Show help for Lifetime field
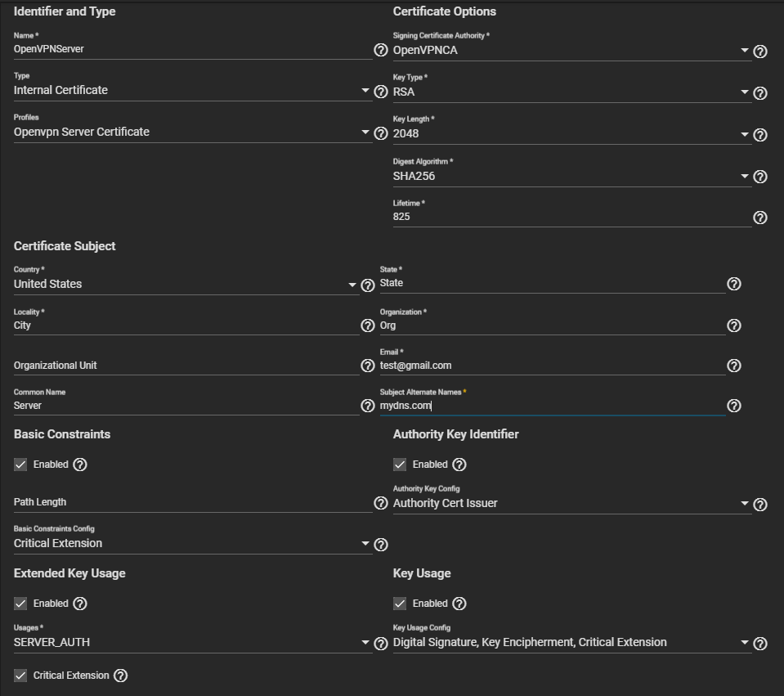Image resolution: width=784 pixels, height=696 pixels. coord(759,218)
